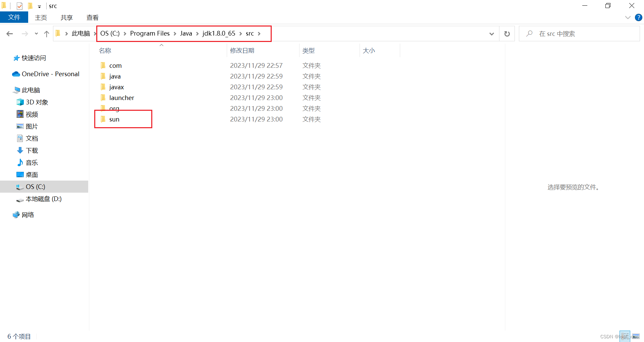Click the Back navigation arrow
The width and height of the screenshot is (644, 342).
(x=10, y=34)
